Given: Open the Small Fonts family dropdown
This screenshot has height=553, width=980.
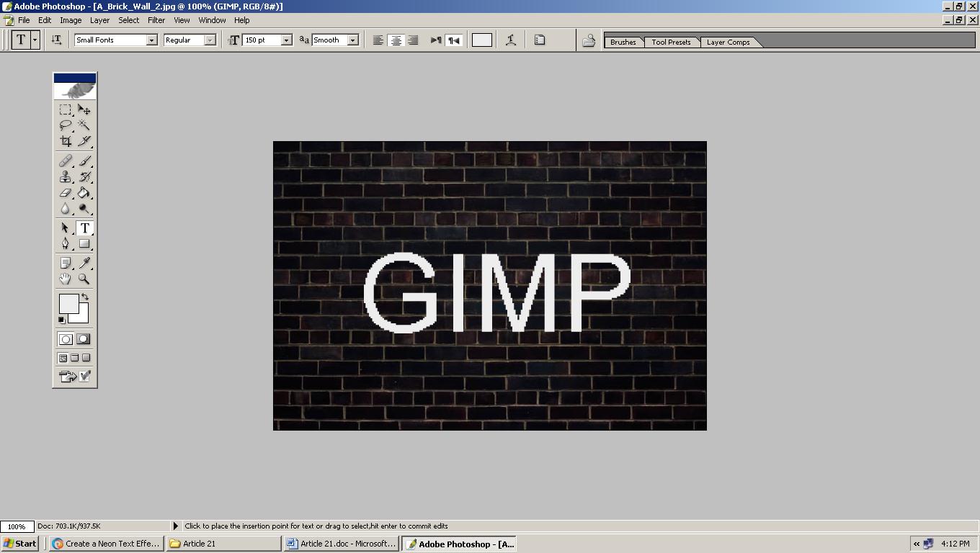Looking at the screenshot, I should pyautogui.click(x=152, y=40).
